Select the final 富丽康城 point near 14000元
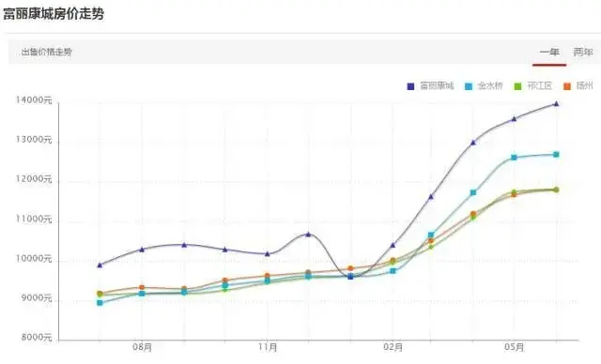This screenshot has height=364, width=601. (556, 104)
